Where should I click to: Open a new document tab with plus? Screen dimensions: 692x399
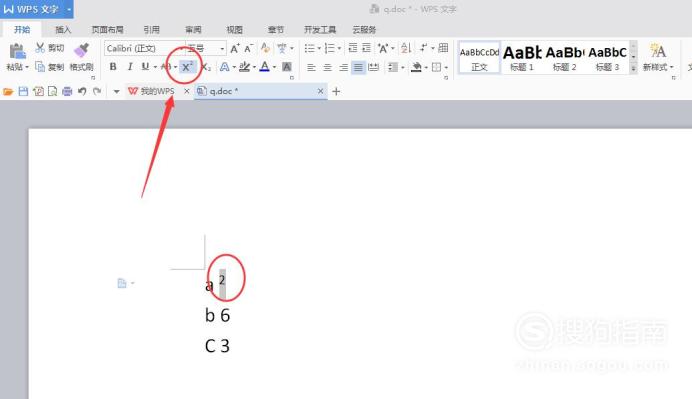[x=336, y=91]
